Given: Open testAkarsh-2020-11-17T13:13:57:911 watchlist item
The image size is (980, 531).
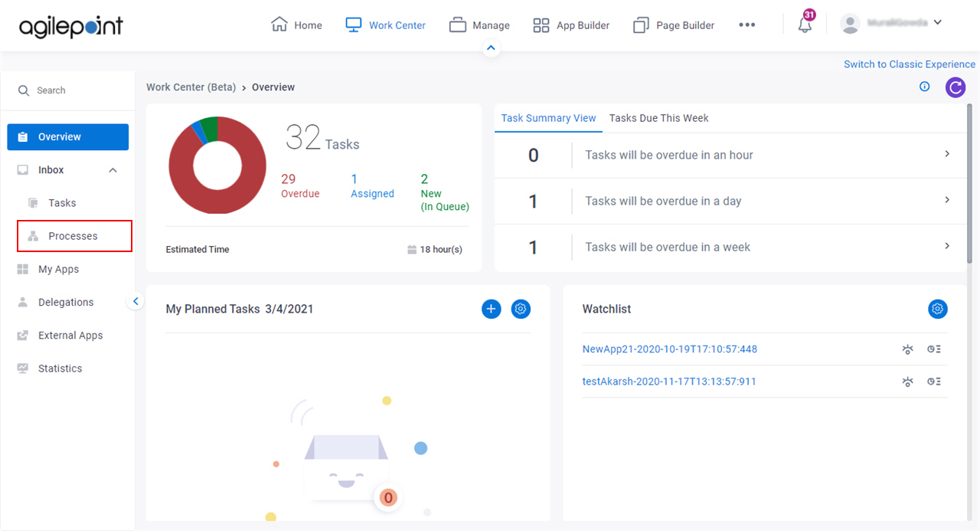Looking at the screenshot, I should pyautogui.click(x=669, y=382).
